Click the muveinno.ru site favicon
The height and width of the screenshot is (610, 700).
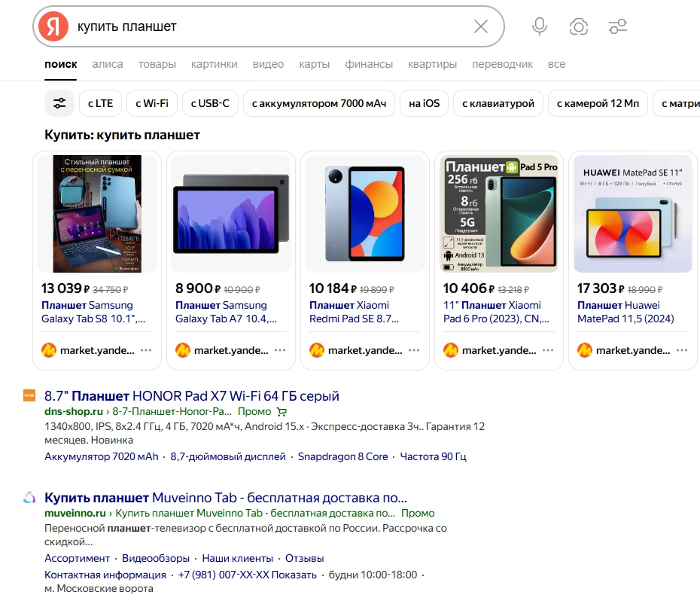click(x=29, y=498)
